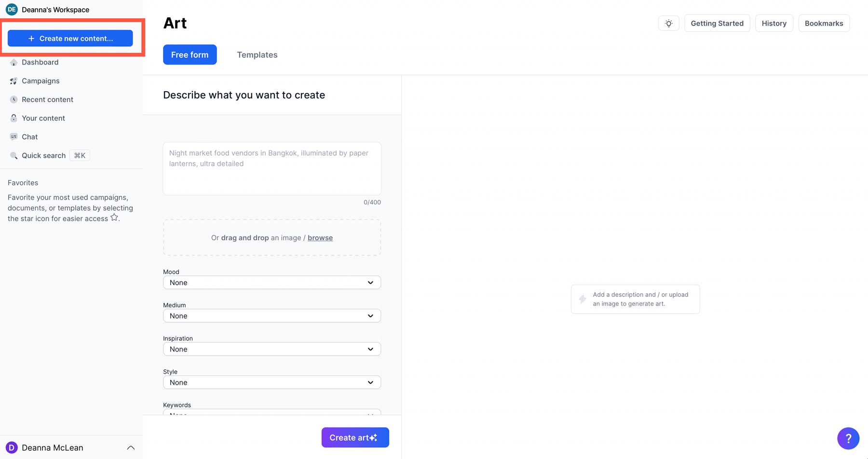Open the Mood dropdown

click(271, 283)
